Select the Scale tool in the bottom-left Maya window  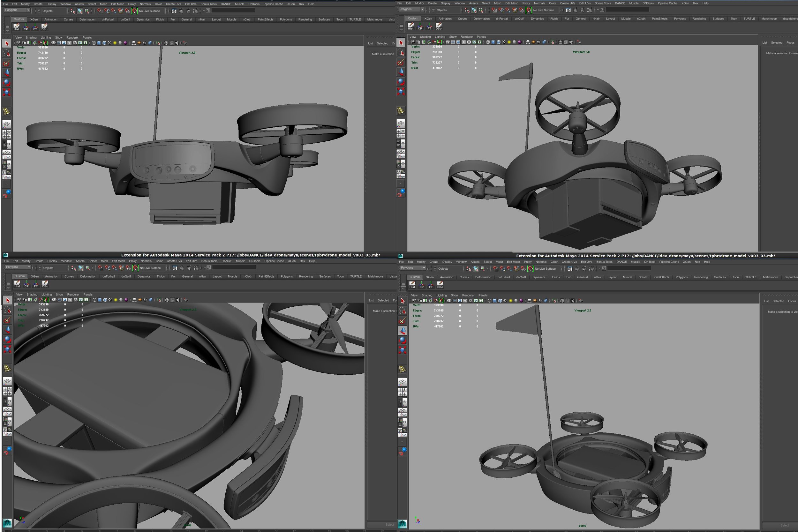click(x=7, y=349)
